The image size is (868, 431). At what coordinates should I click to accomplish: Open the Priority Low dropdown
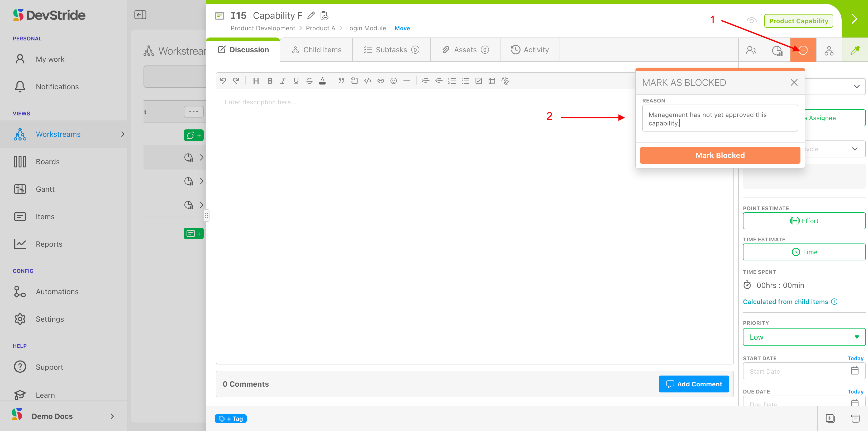tap(804, 337)
